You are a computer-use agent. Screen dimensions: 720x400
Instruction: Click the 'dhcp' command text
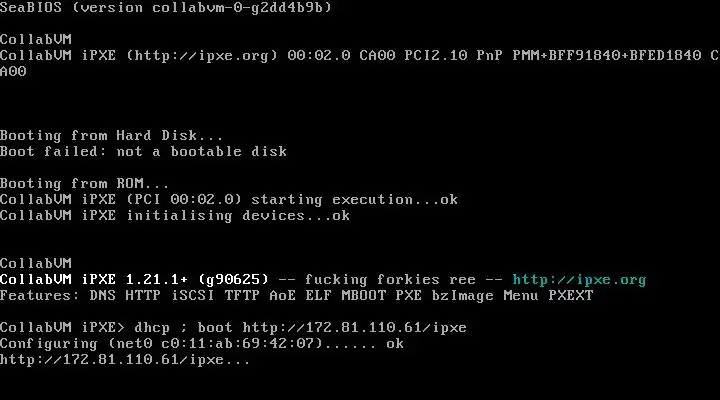[152, 328]
